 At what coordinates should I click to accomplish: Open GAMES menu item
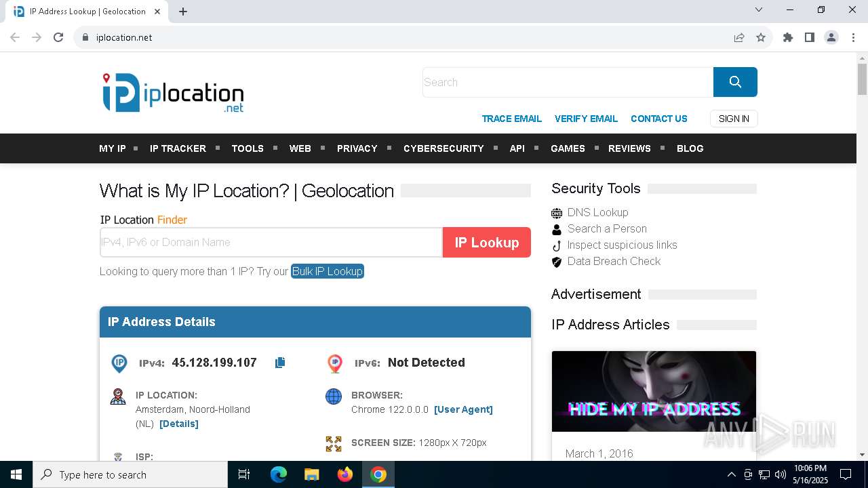pos(568,148)
